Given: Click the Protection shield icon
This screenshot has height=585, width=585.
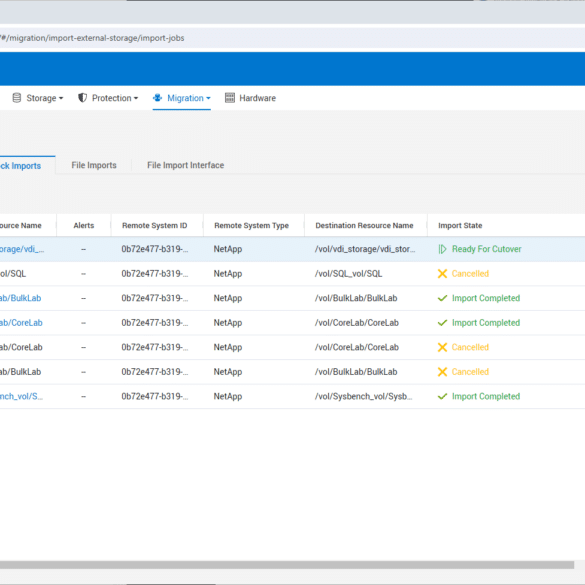Looking at the screenshot, I should [82, 98].
